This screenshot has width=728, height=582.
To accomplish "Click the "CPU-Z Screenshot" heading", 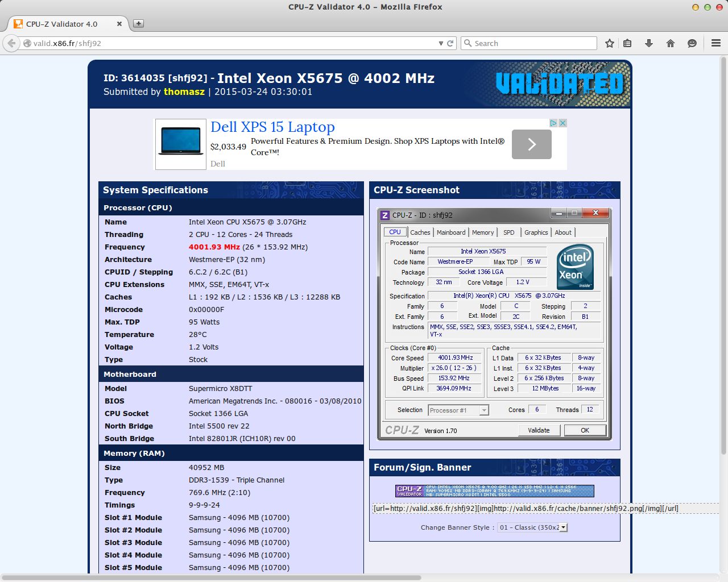I will (x=416, y=190).
